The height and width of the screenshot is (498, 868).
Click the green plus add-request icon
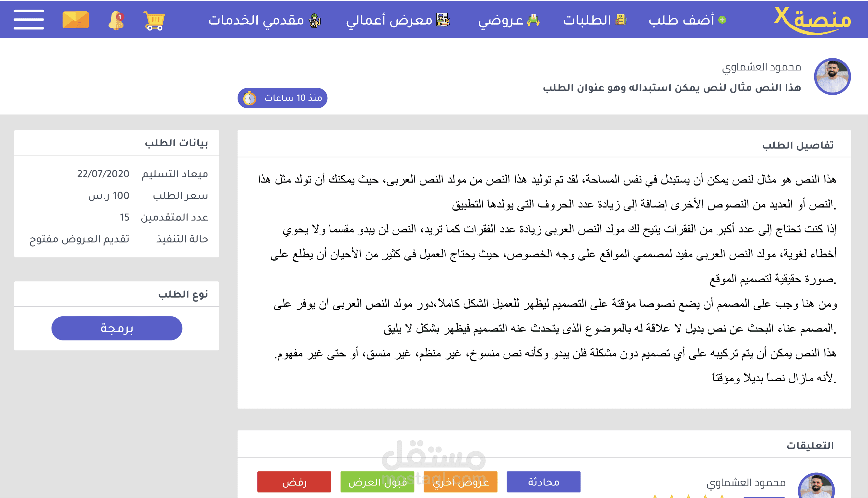click(x=722, y=20)
